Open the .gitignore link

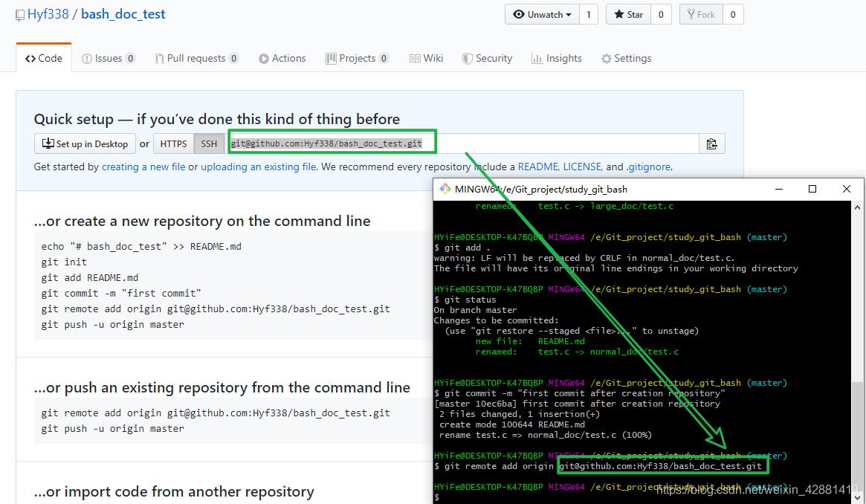point(648,167)
